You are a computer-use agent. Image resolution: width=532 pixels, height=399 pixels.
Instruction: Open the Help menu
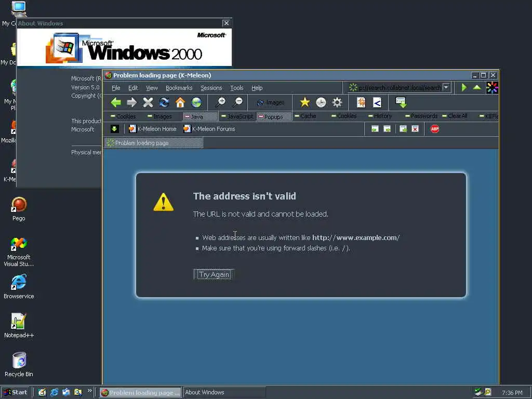257,88
